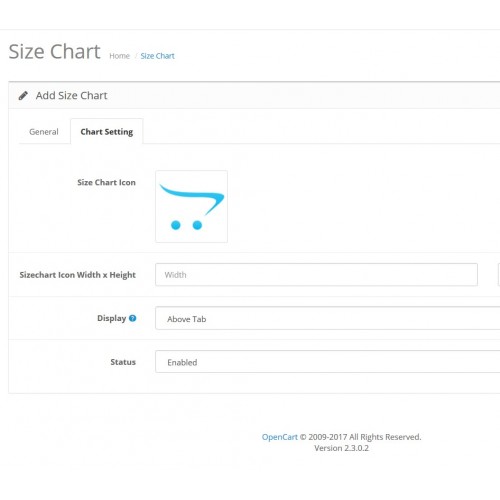Click the partially visible Height field
Image resolution: width=500 pixels, height=500 pixels.
pos(499,275)
